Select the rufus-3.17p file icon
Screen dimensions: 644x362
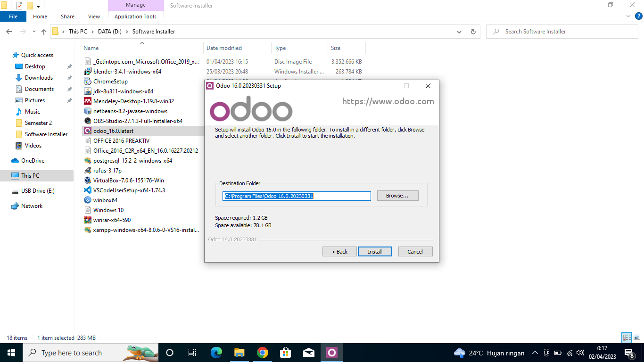pos(87,171)
